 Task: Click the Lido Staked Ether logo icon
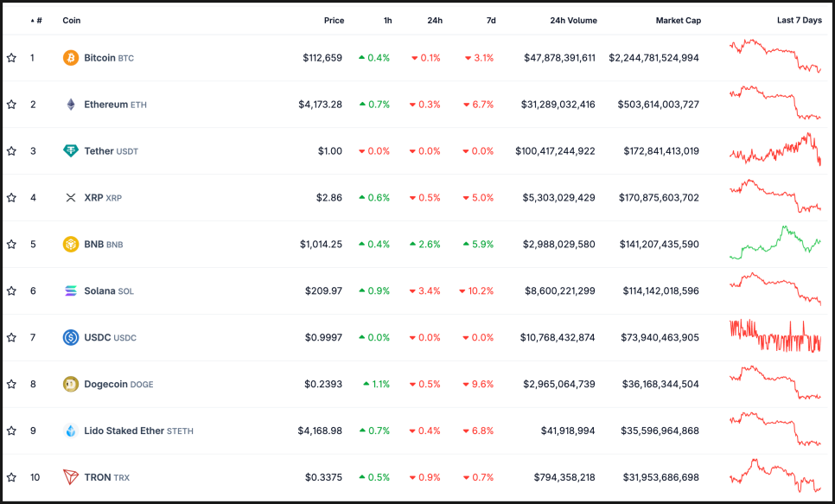pos(71,431)
